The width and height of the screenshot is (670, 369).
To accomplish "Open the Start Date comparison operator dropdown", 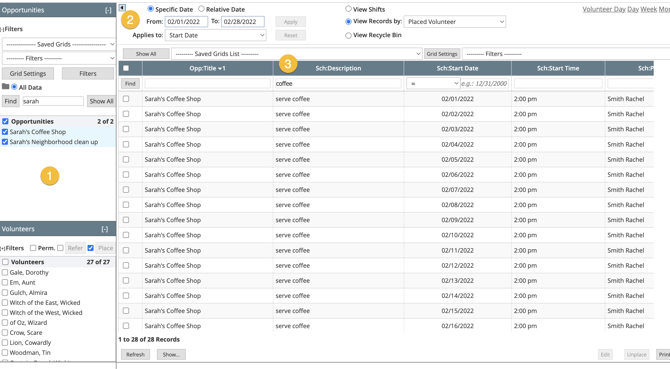I will click(x=433, y=84).
